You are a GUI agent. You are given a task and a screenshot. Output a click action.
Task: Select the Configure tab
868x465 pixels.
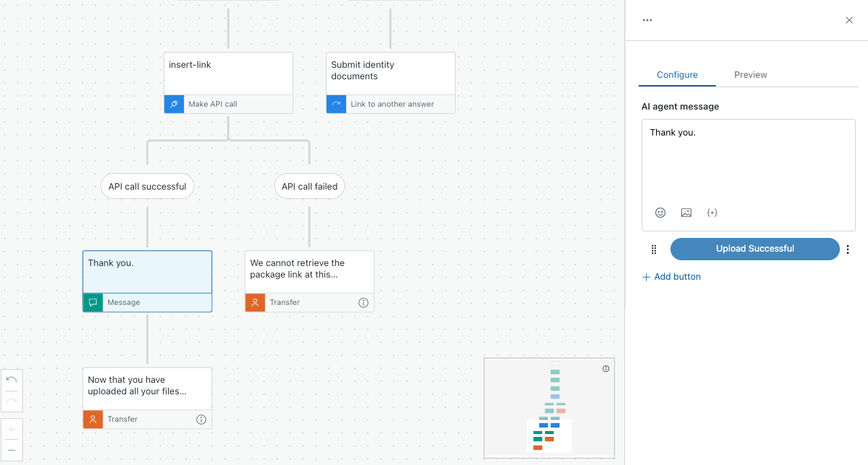click(x=677, y=75)
